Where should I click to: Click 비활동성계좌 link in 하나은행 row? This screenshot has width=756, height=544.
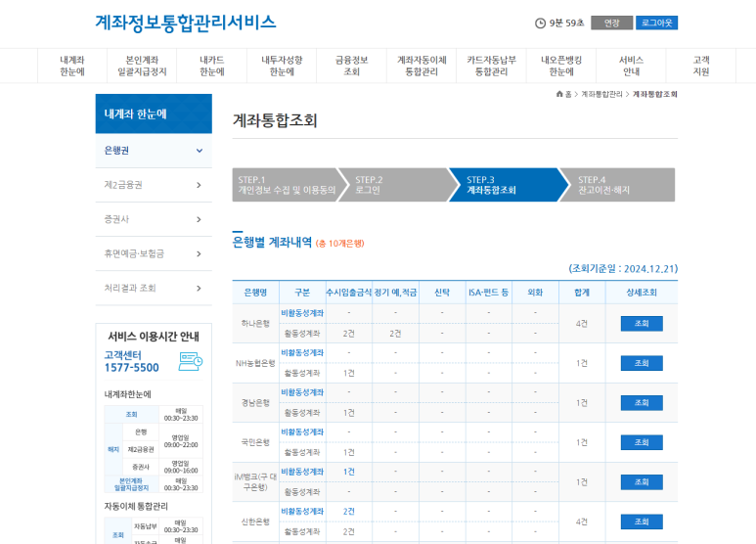click(x=302, y=313)
